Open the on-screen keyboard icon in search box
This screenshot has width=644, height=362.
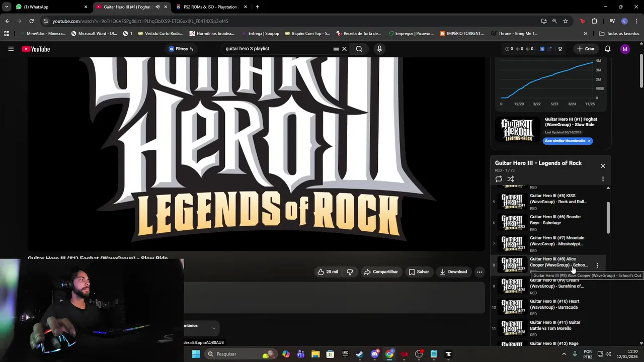[x=336, y=49]
